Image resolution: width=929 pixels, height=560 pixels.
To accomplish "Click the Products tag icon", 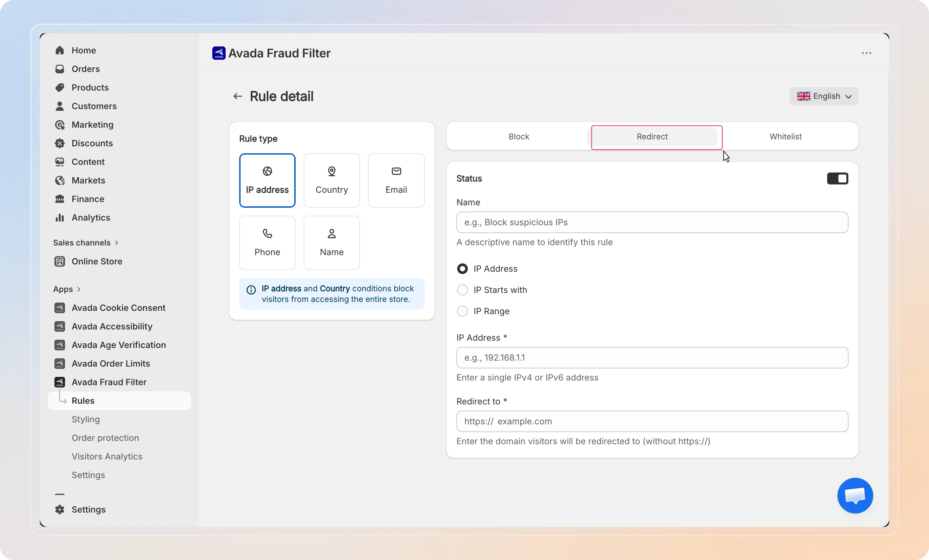I will click(60, 88).
